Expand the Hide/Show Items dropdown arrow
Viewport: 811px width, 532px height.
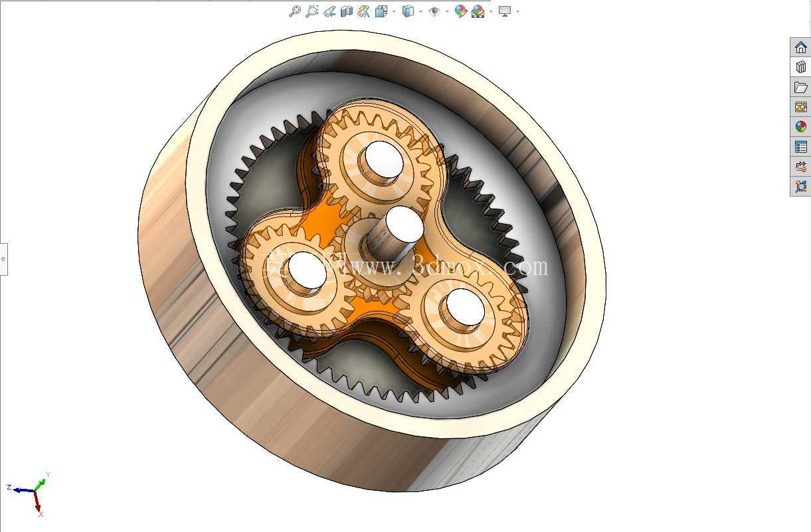[x=447, y=12]
